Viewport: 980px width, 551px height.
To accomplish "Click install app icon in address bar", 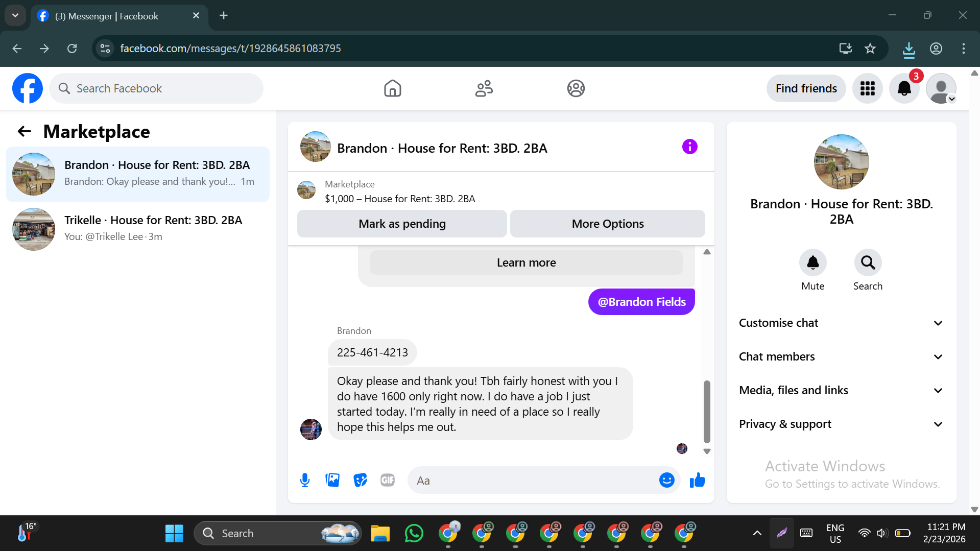I will pos(845,49).
